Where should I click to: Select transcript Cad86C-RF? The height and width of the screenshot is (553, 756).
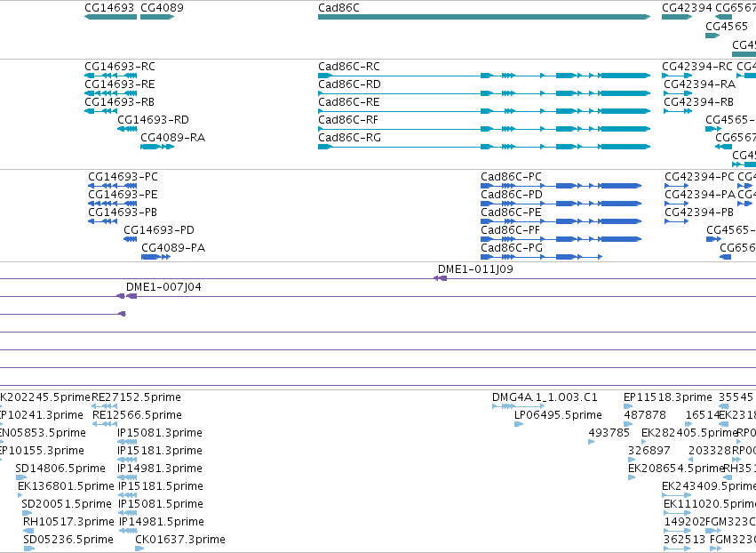[348, 120]
